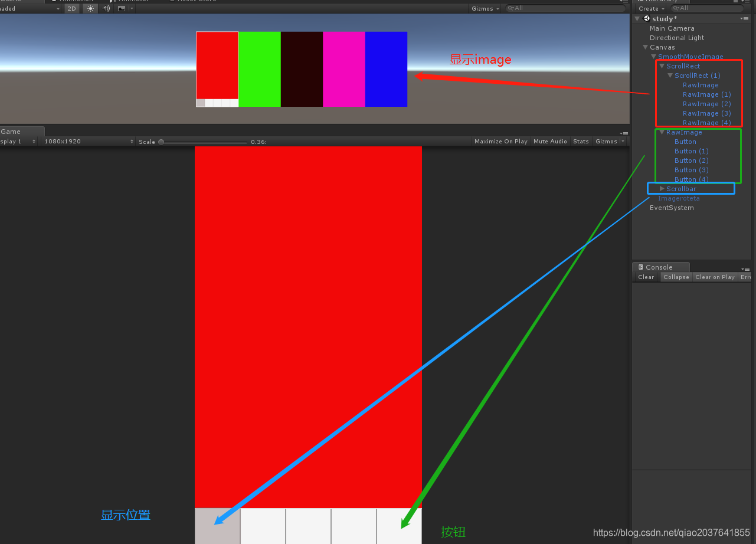The height and width of the screenshot is (544, 756).
Task: Select the red image in Scene view
Action: (x=217, y=65)
